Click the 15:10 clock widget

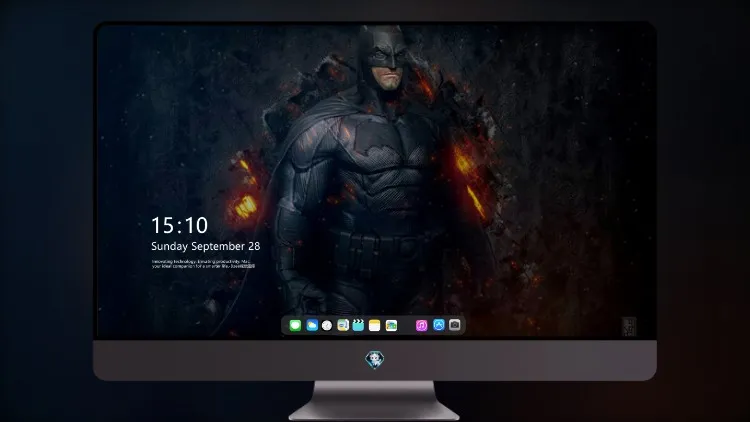tap(179, 225)
